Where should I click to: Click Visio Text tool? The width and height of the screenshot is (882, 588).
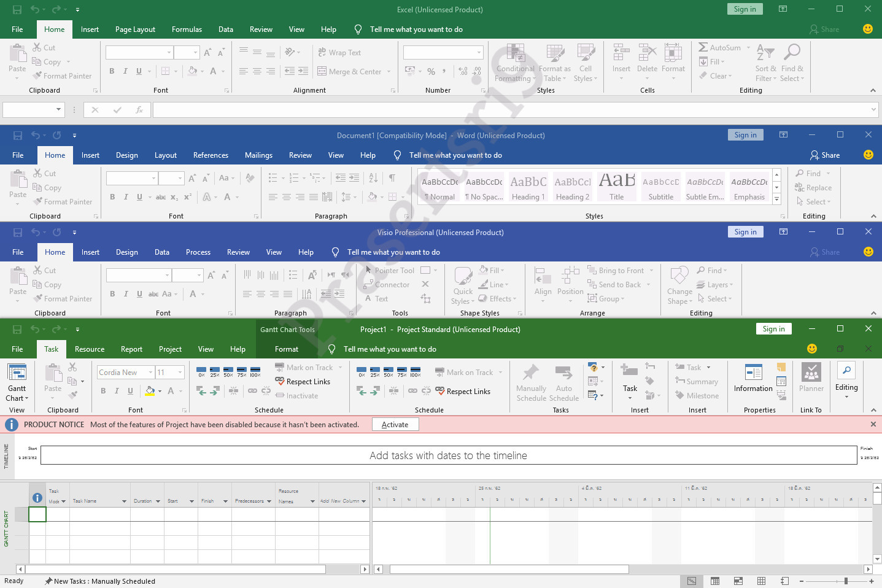376,299
